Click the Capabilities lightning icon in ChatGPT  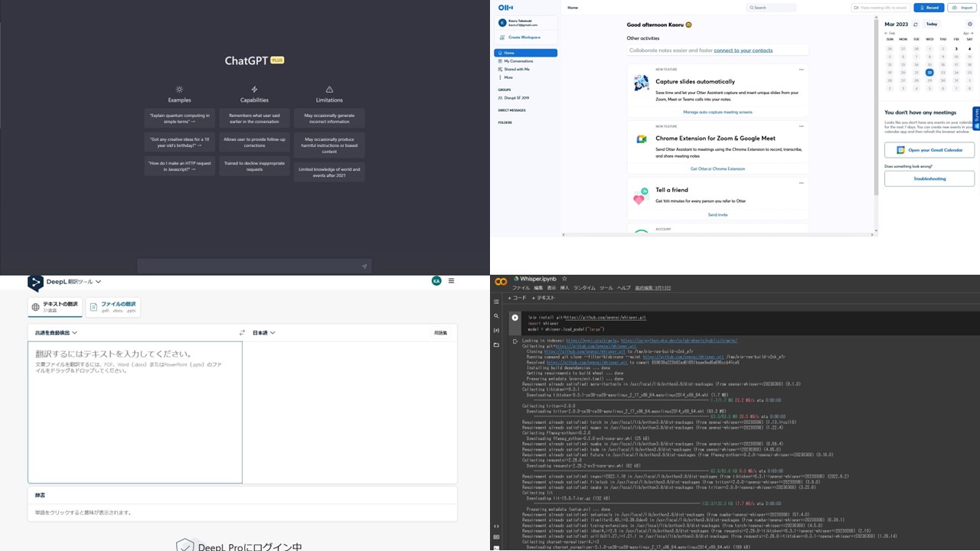[x=254, y=90]
